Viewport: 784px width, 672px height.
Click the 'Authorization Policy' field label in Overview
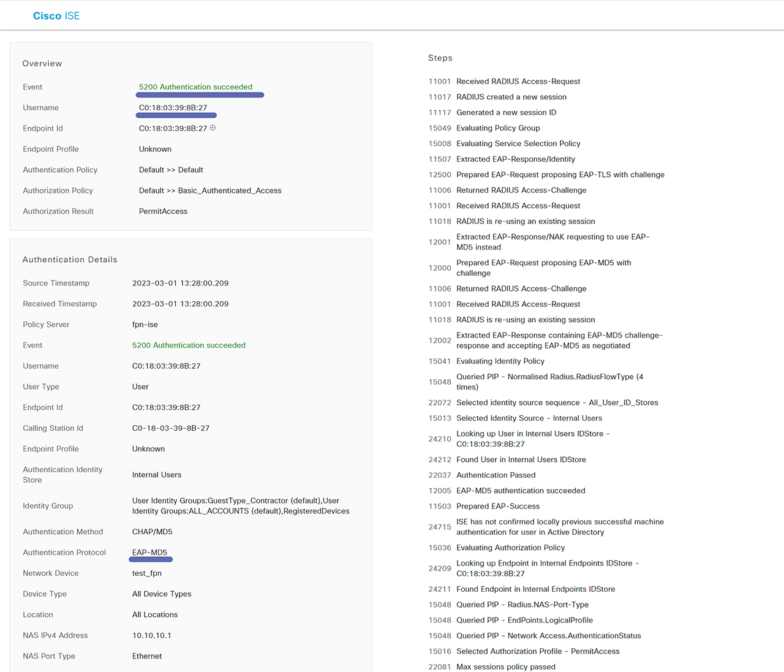click(x=58, y=191)
